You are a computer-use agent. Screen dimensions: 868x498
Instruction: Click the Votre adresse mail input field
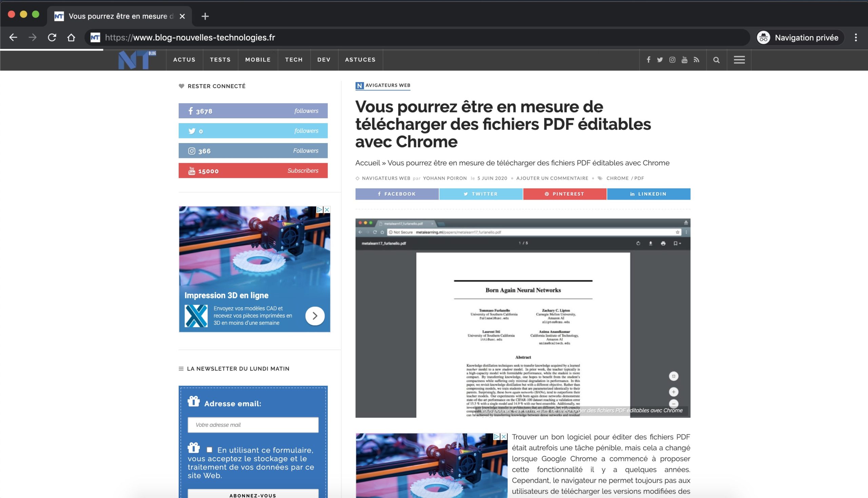[x=253, y=425]
